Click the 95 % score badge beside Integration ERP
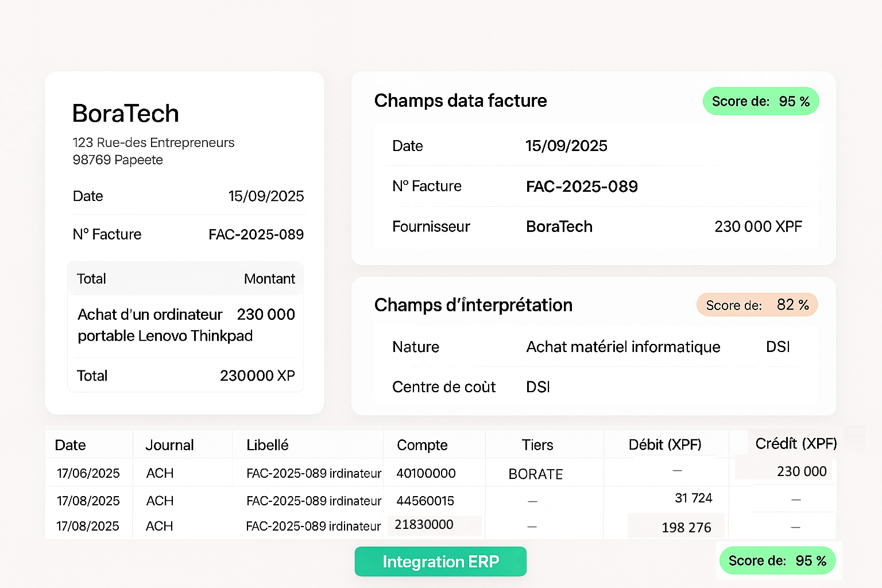 (x=777, y=560)
